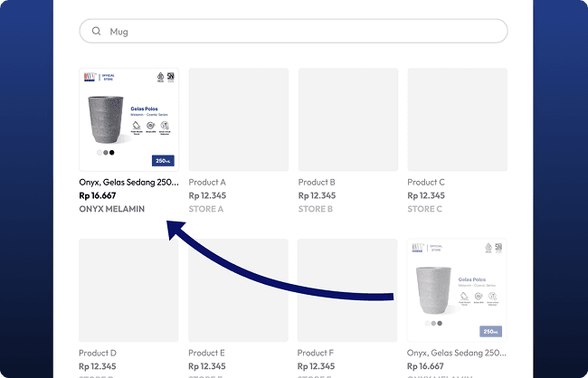Click the SNI badge on highlighted Onyx image
The width and height of the screenshot is (588, 378).
click(x=171, y=77)
